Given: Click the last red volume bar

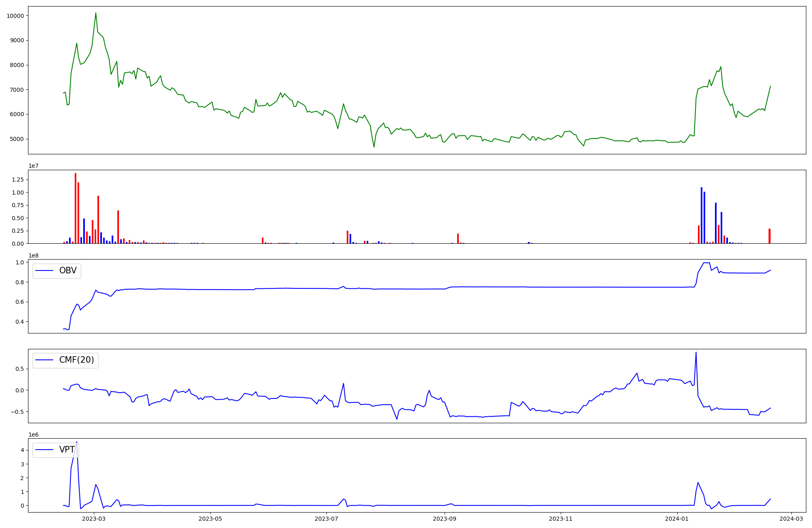Looking at the screenshot, I should 769,236.
